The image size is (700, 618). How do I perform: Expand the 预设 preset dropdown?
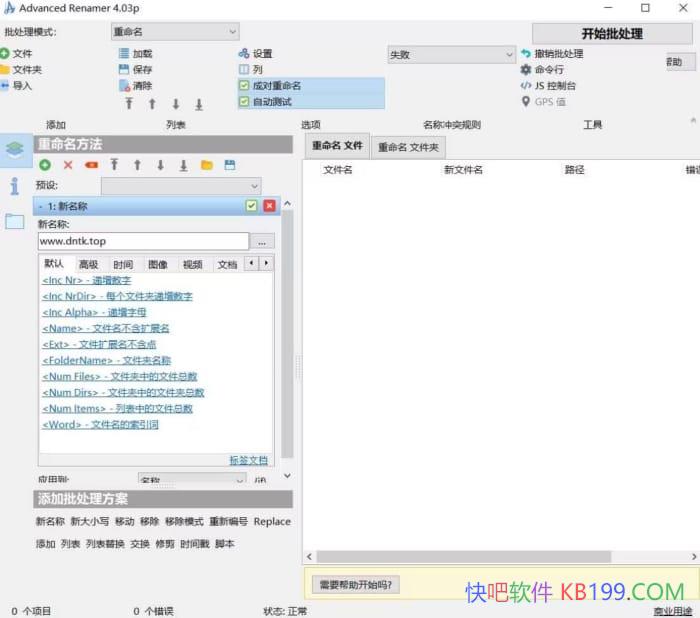tap(181, 186)
